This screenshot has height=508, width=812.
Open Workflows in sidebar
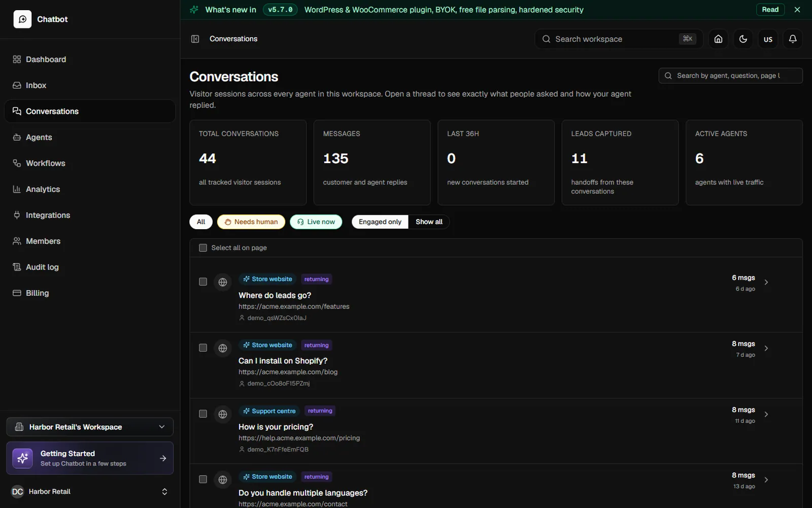[90, 163]
